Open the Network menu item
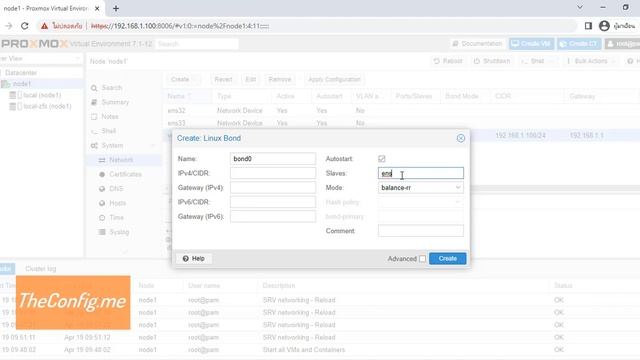640x360 pixels. click(121, 160)
